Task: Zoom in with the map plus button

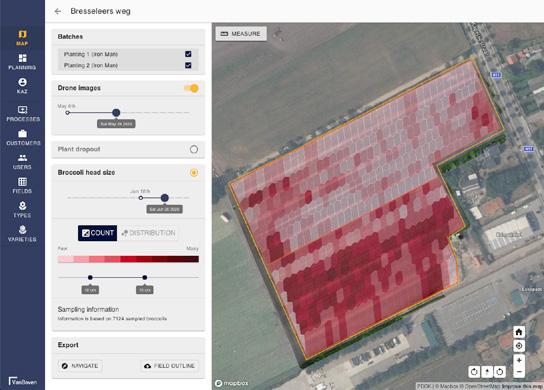Action: tap(519, 360)
